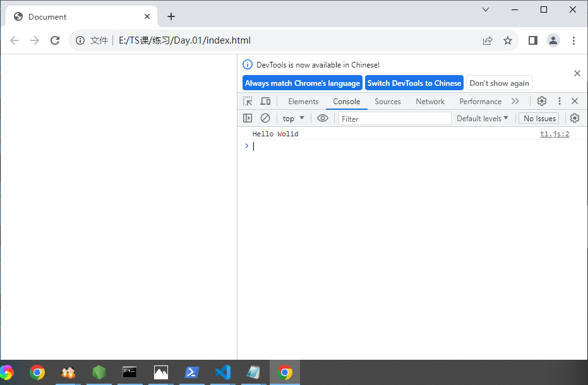Image resolution: width=588 pixels, height=385 pixels.
Task: Open PowerShell from the taskbar
Action: tap(191, 372)
